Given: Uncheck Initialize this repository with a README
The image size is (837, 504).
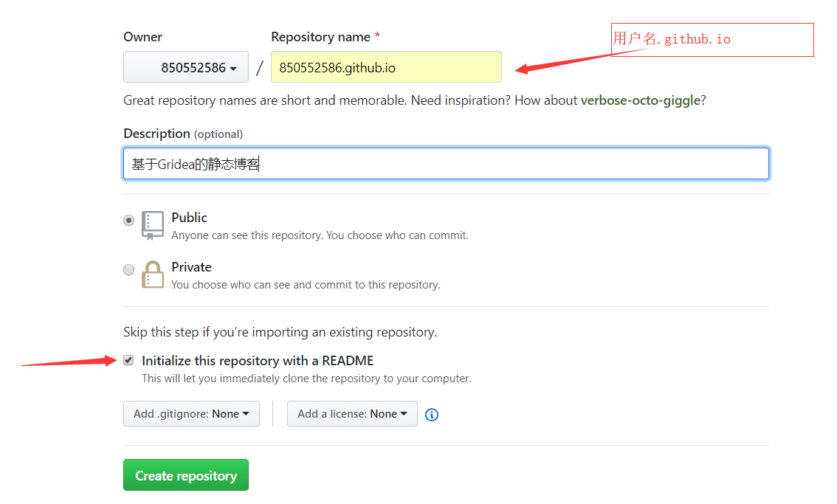Looking at the screenshot, I should [128, 360].
